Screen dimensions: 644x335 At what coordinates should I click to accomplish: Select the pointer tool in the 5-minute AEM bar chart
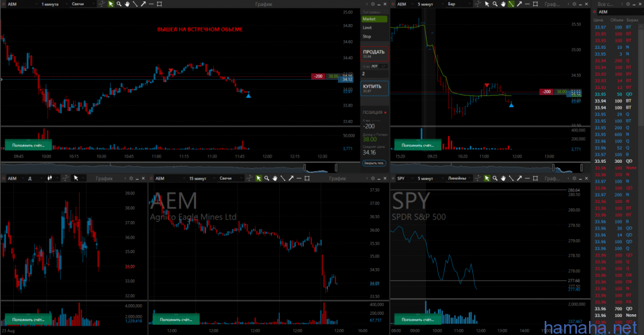tap(487, 4)
